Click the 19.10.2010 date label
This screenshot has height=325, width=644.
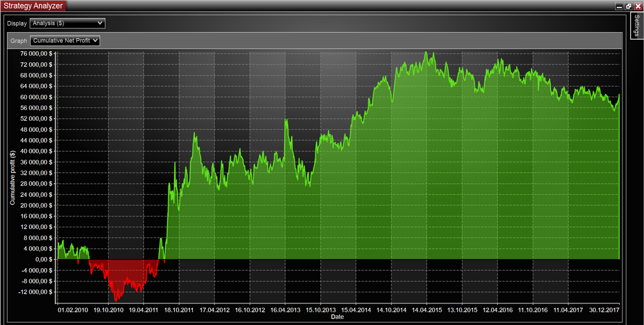click(x=108, y=310)
